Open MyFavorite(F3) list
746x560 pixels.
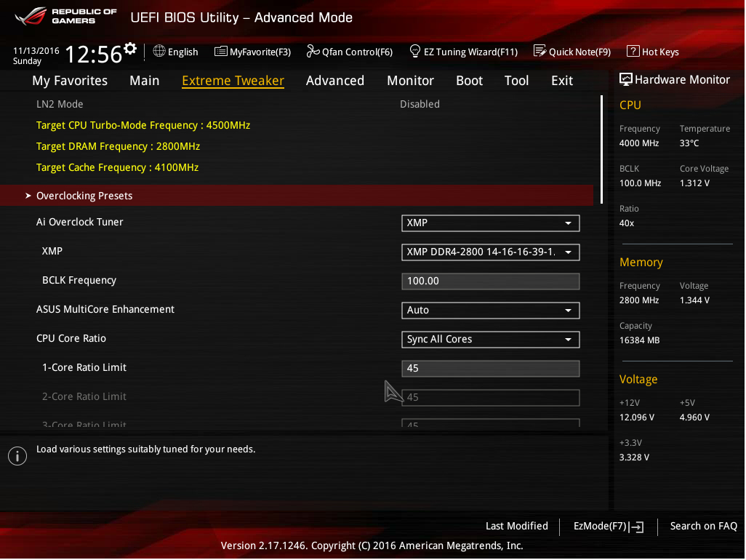coord(252,52)
